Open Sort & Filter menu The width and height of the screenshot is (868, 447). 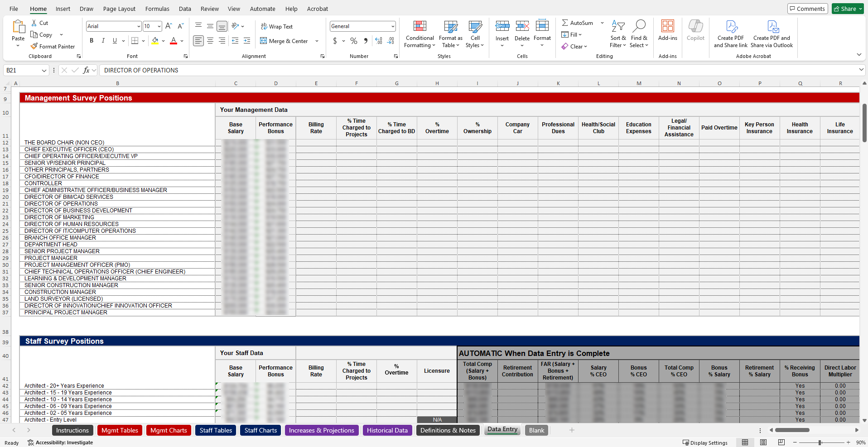point(618,34)
